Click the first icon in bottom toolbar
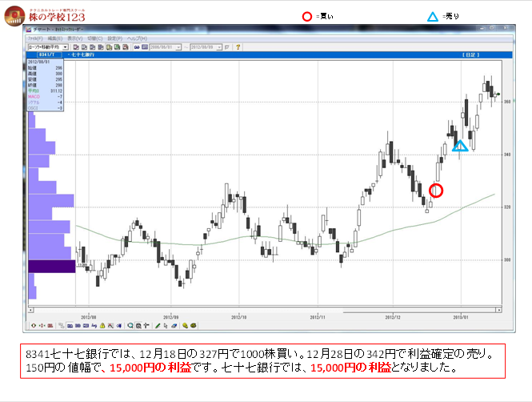This screenshot has height=402, width=532. click(34, 326)
